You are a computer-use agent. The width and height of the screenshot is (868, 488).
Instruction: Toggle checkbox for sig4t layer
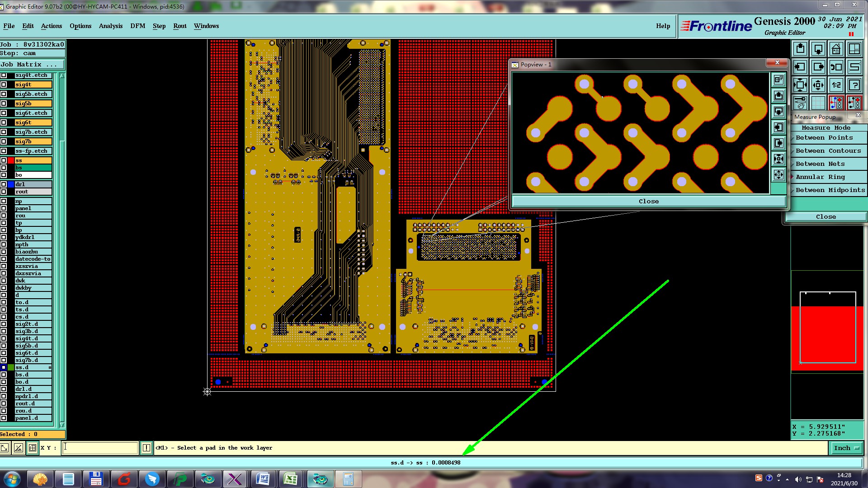point(4,84)
